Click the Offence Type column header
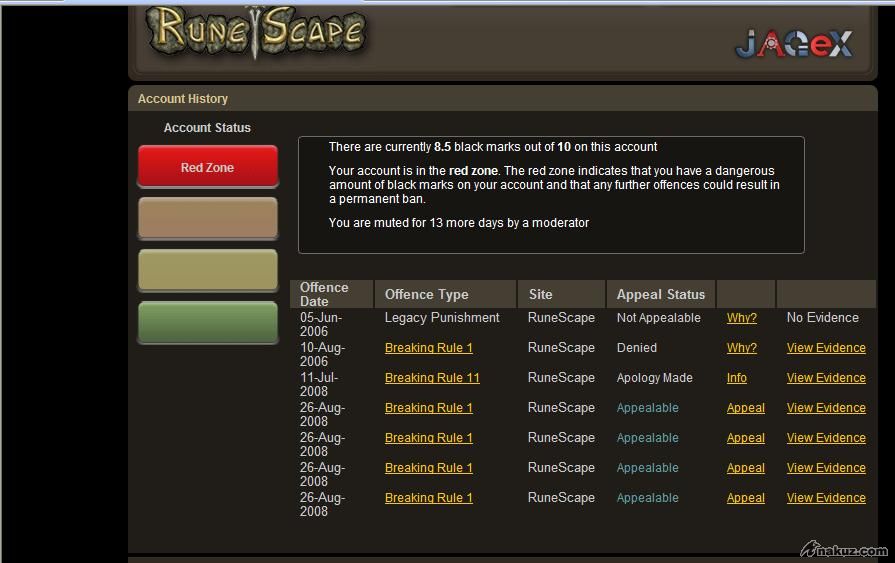895x563 pixels. pos(446,294)
